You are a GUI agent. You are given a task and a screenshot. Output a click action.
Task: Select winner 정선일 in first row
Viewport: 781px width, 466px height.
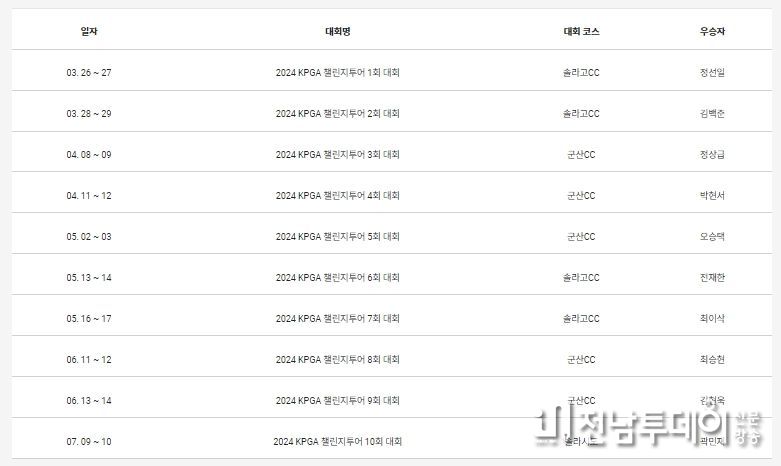point(712,73)
